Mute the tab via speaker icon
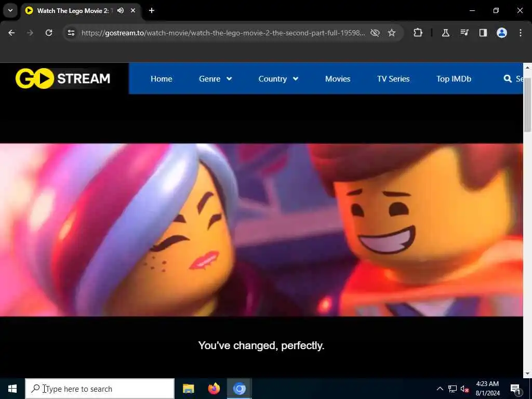This screenshot has height=399, width=532. tap(121, 10)
